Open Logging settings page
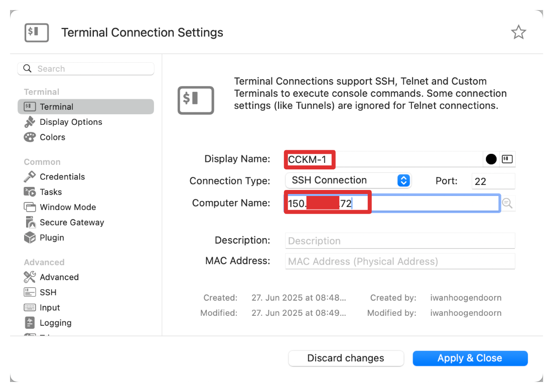553x392 pixels. tap(55, 323)
